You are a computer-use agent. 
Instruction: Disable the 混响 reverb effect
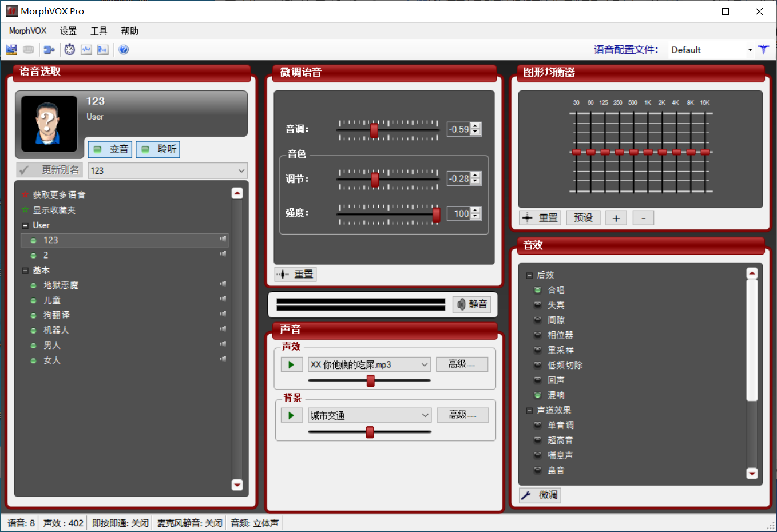point(537,395)
